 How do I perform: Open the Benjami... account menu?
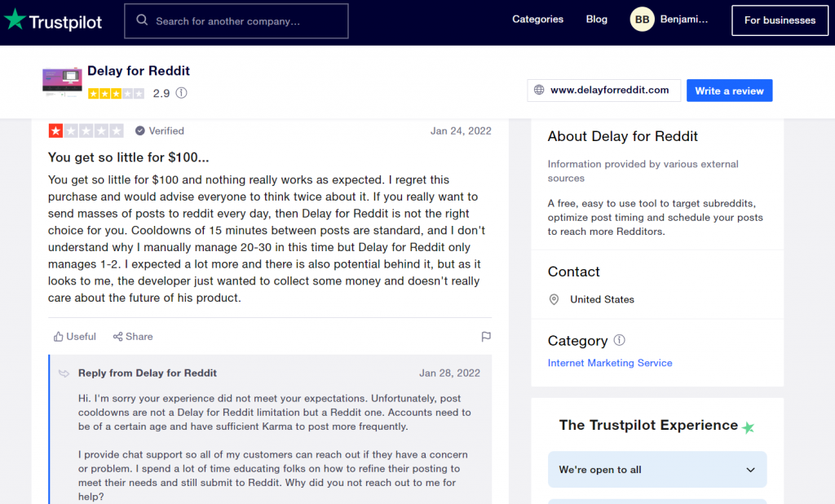[x=684, y=20]
